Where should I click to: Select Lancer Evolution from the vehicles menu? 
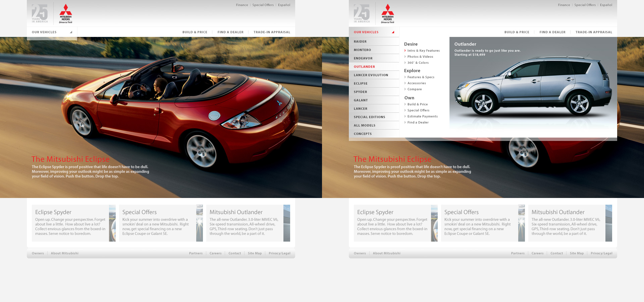tap(374, 75)
